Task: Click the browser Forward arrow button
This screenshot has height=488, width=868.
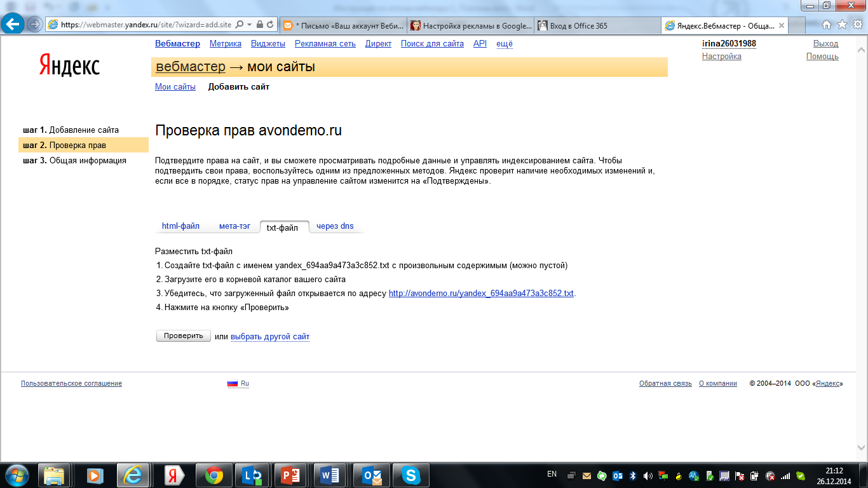Action: 34,25
